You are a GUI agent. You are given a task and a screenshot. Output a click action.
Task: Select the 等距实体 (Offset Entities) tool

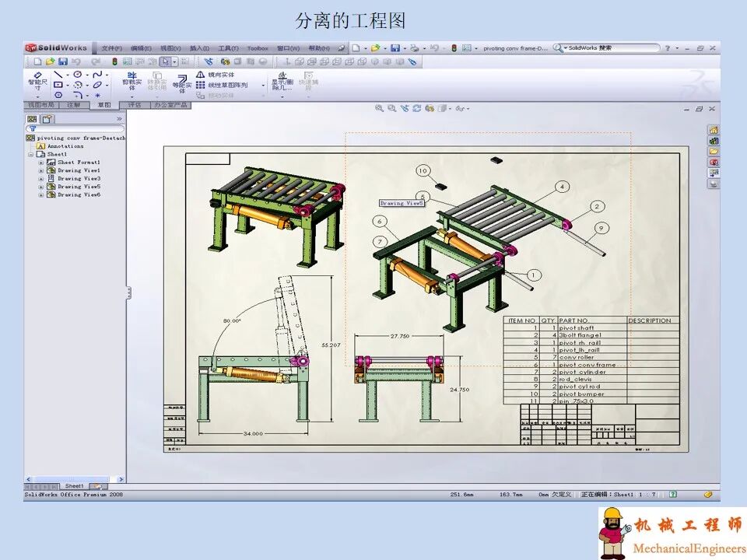[x=181, y=78]
